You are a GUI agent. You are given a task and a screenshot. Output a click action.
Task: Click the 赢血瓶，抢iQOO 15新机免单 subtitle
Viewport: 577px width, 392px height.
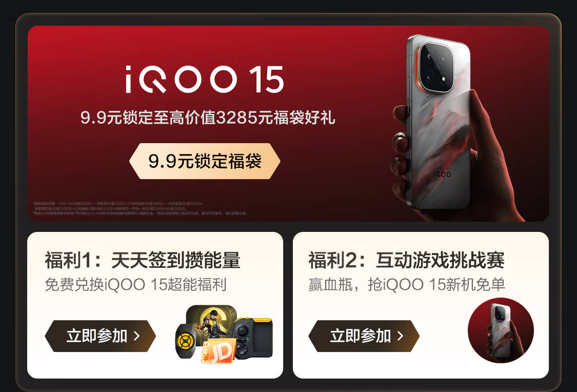click(407, 285)
